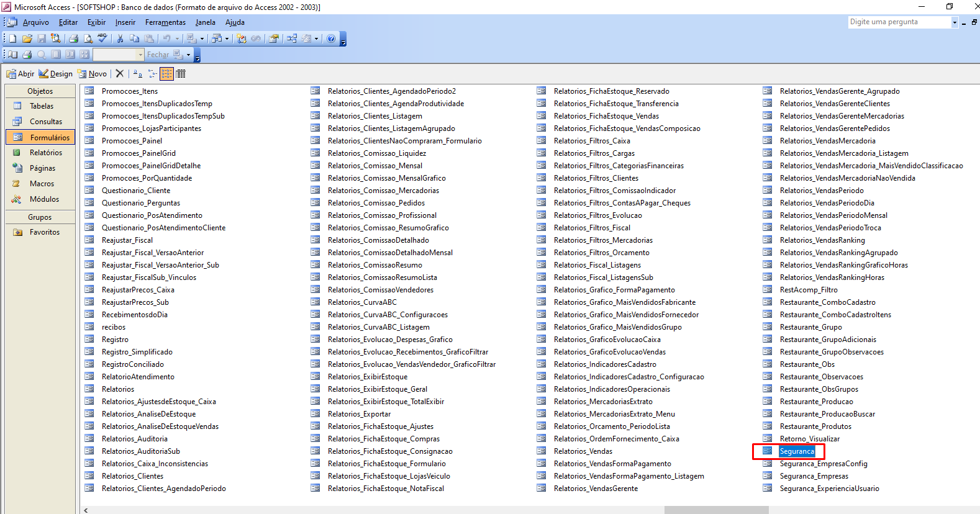Image resolution: width=980 pixels, height=514 pixels.
Task: Expand the New Object dropdown arrow
Action: click(316, 38)
